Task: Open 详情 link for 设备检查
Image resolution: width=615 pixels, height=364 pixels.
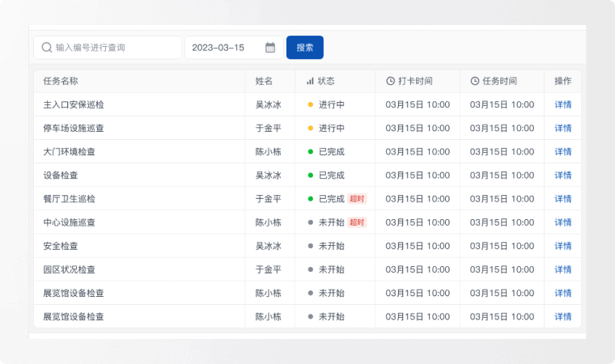Action: [562, 176]
